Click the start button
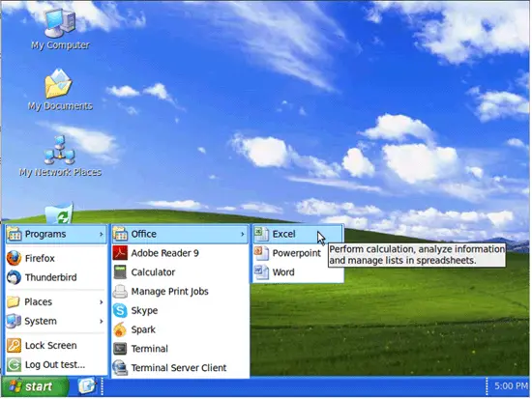This screenshot has width=532, height=399. click(x=35, y=386)
